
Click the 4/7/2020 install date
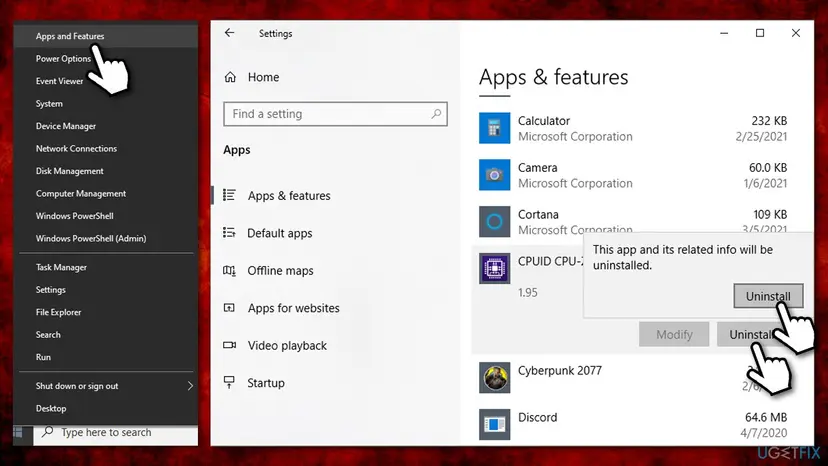[763, 433]
